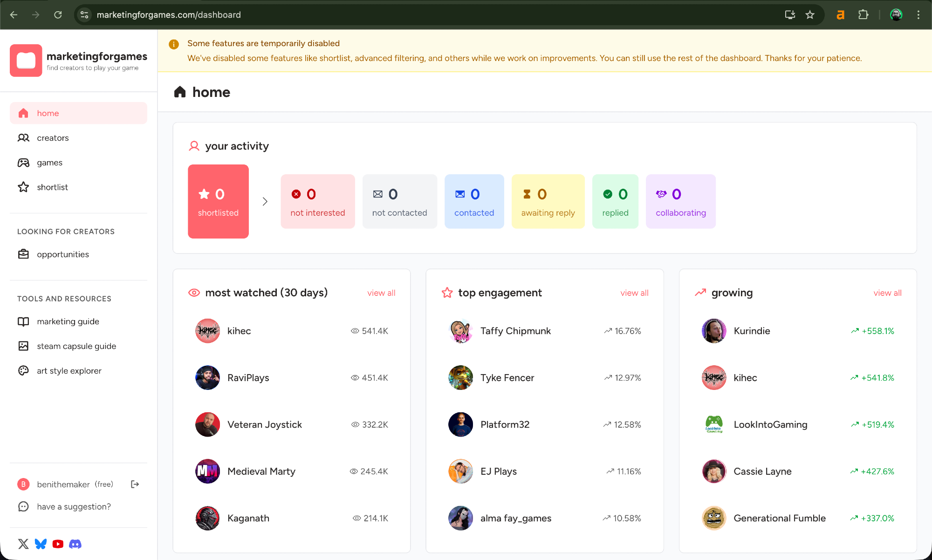Open the browser profile avatar menu

[x=896, y=15]
